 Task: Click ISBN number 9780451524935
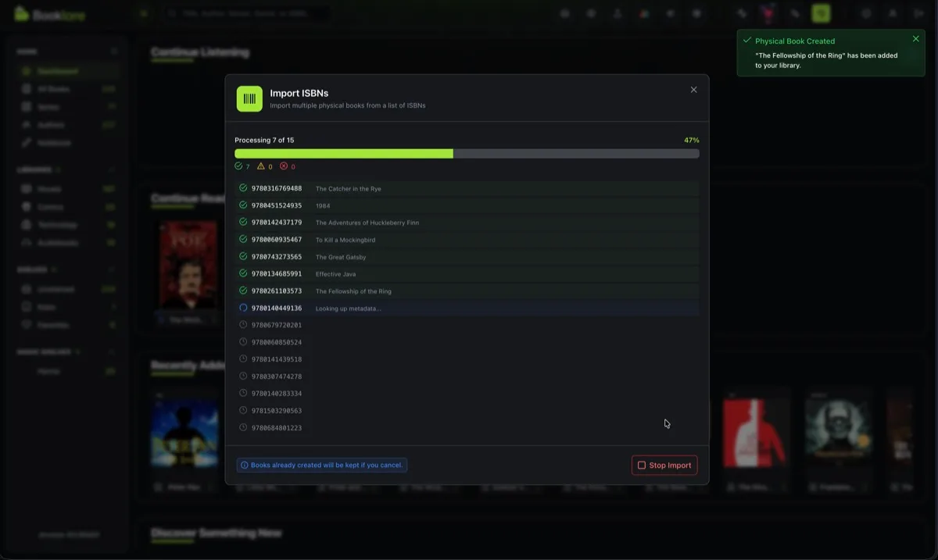click(x=277, y=205)
